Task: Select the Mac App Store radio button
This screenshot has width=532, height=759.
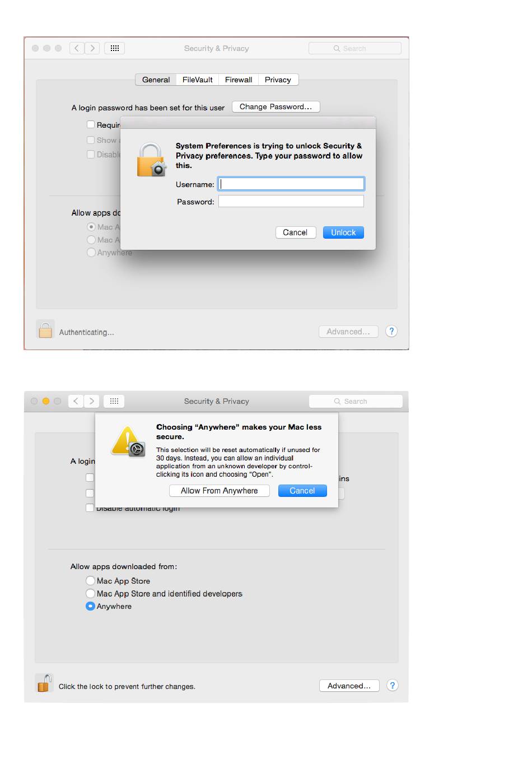Action: (x=90, y=580)
